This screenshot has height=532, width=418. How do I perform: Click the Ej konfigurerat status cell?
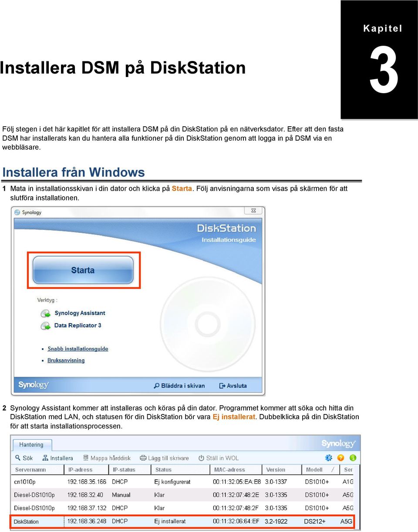tap(172, 482)
